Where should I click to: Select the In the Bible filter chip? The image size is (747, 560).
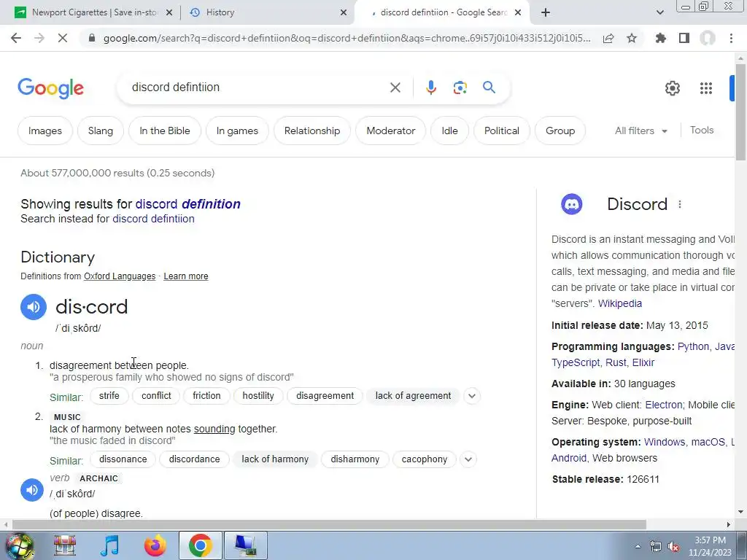point(165,131)
